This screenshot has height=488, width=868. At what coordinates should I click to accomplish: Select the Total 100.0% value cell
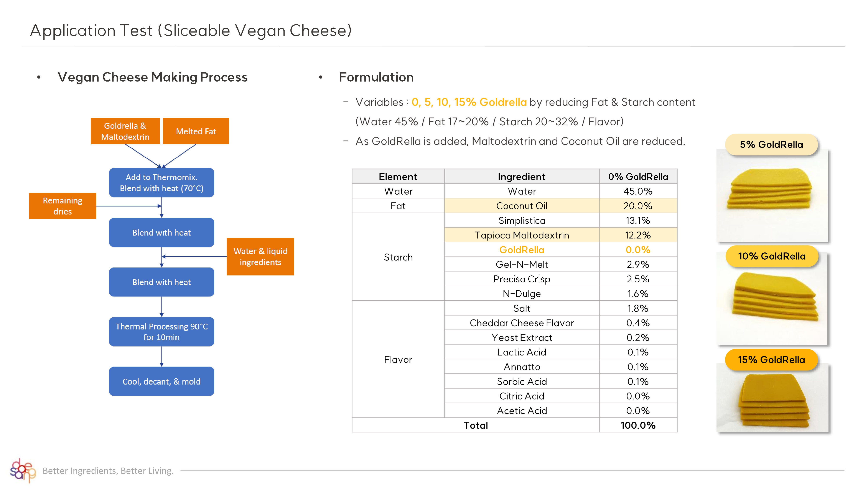click(638, 425)
